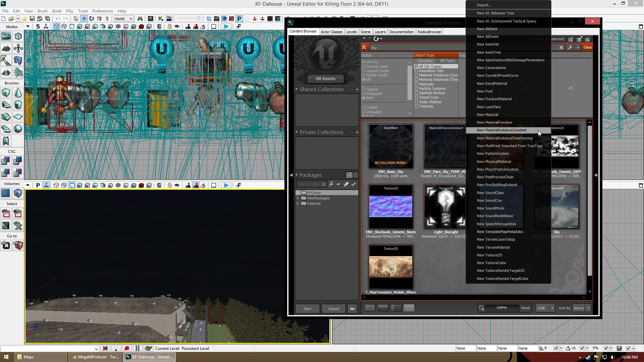Click the Go to Actor icon

click(x=6, y=246)
